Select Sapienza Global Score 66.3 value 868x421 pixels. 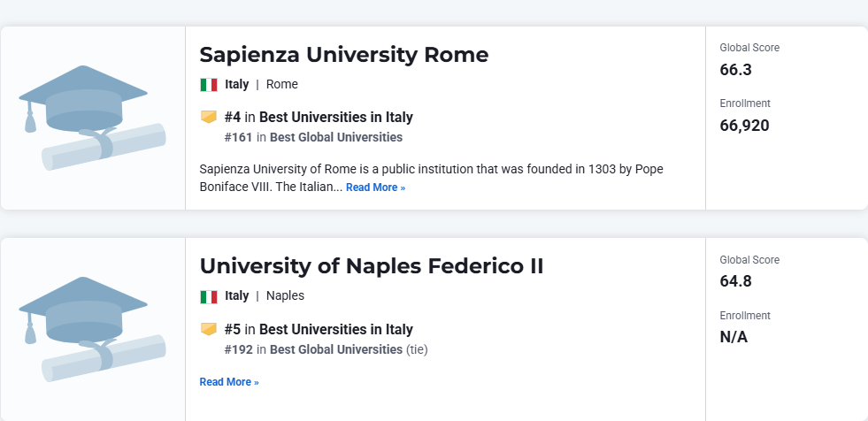[x=735, y=70]
